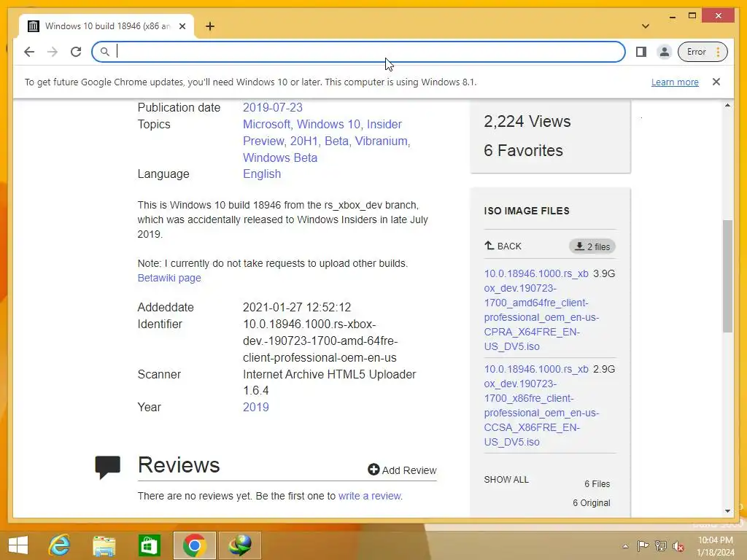This screenshot has width=747, height=560.
Task: Open the SHOW ALL files link
Action: (x=506, y=480)
